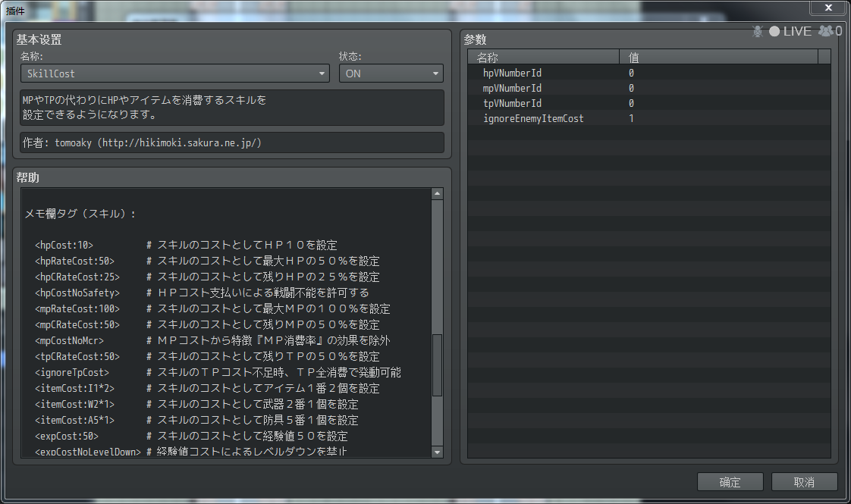Click the LIVE record dot indicator

pos(774,32)
